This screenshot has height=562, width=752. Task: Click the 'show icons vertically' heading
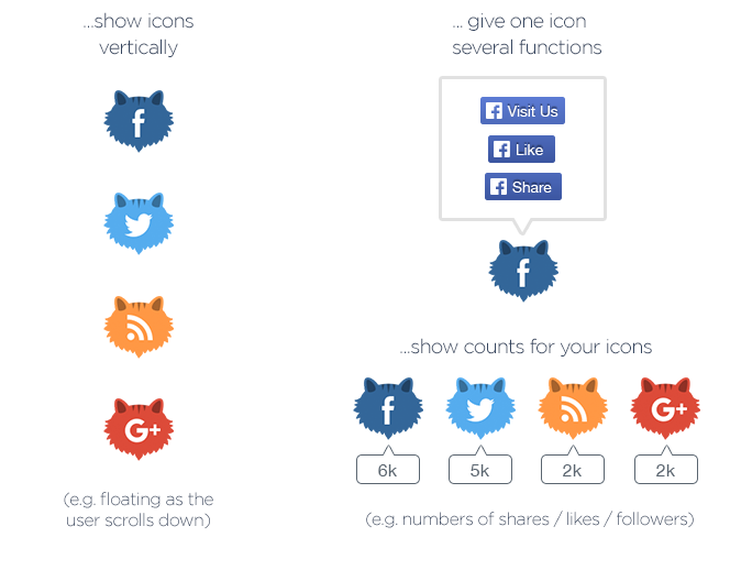pyautogui.click(x=138, y=35)
